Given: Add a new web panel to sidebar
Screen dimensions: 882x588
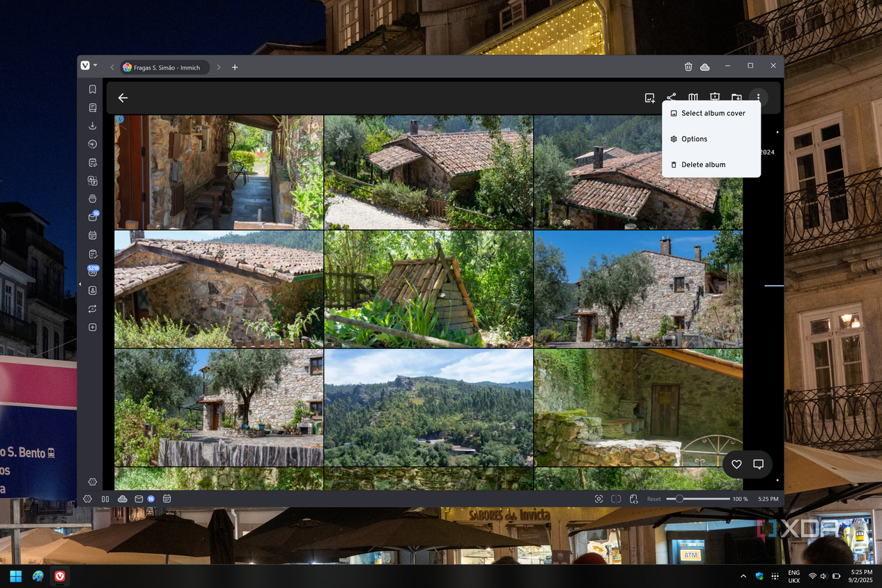Looking at the screenshot, I should [92, 327].
